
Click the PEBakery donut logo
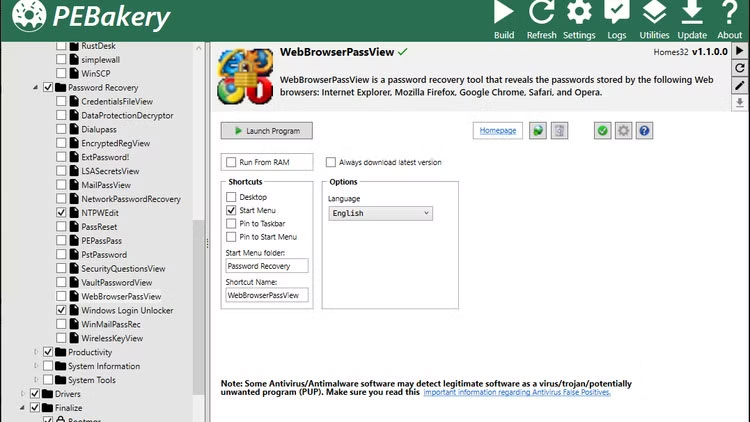29,16
